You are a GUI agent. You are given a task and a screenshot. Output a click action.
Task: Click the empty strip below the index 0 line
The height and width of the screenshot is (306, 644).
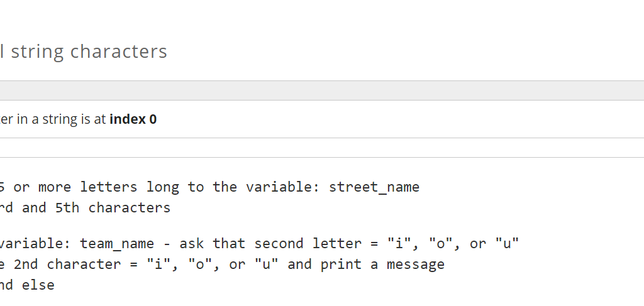(322, 148)
